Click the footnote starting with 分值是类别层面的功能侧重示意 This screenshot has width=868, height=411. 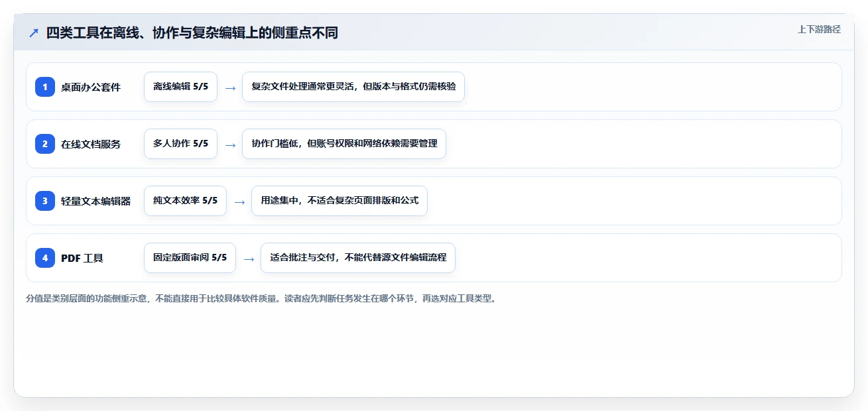coord(261,299)
